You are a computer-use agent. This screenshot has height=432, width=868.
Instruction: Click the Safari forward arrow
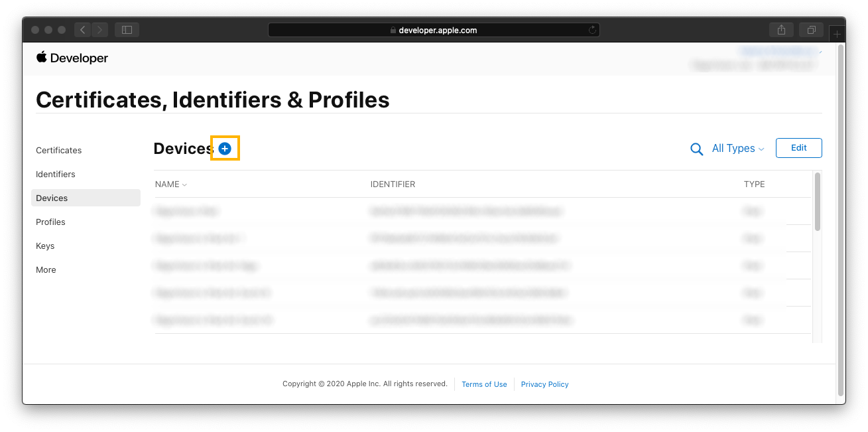(x=100, y=30)
